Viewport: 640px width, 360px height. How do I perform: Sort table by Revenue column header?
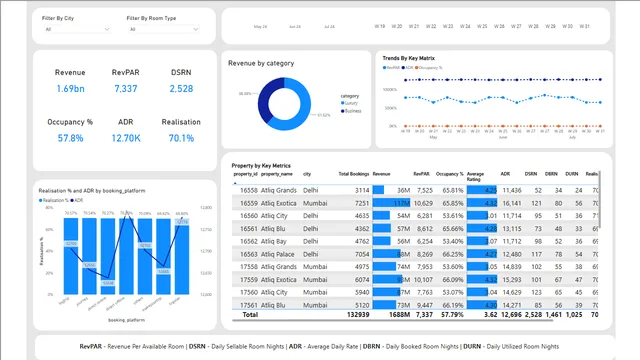(382, 174)
